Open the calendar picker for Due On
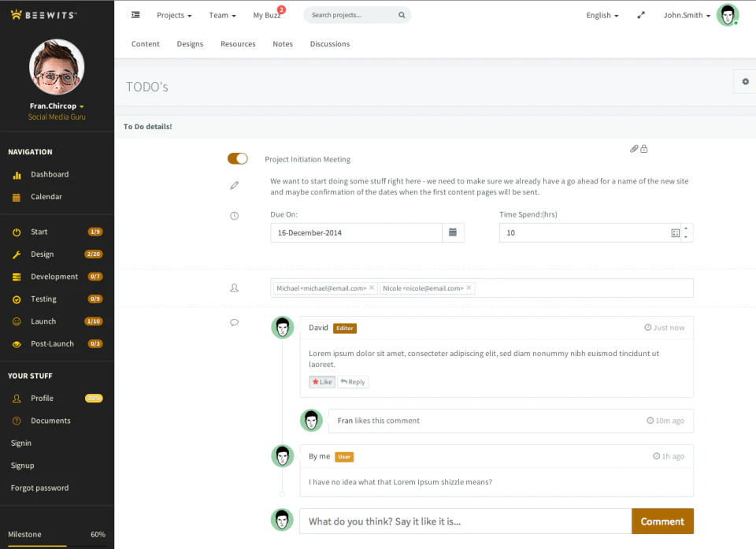 453,232
